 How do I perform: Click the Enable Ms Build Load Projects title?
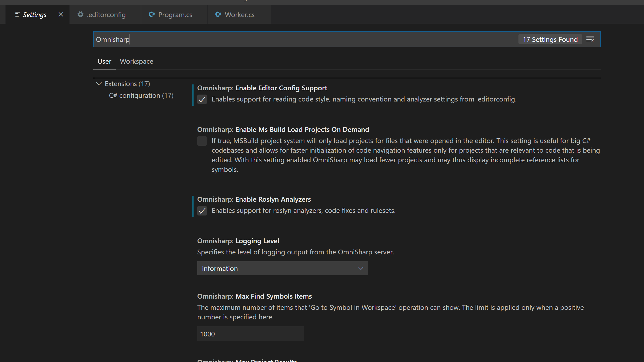tap(283, 129)
